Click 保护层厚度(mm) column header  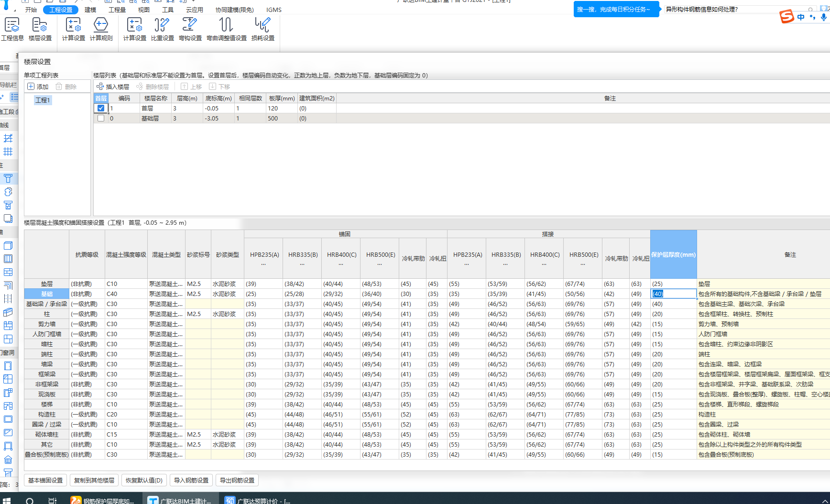tap(673, 254)
